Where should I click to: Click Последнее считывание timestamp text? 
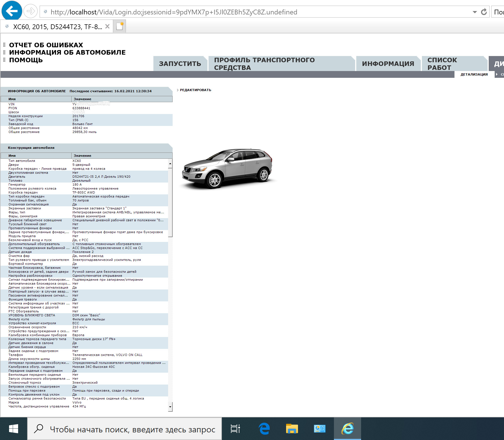pyautogui.click(x=111, y=91)
